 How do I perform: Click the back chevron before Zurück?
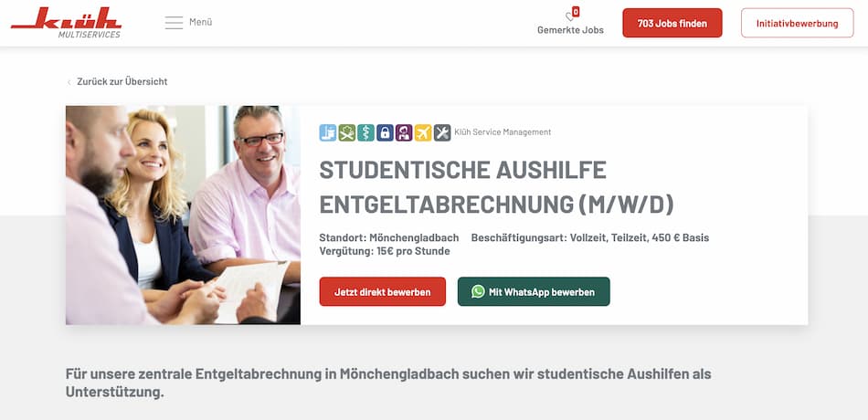tap(69, 82)
